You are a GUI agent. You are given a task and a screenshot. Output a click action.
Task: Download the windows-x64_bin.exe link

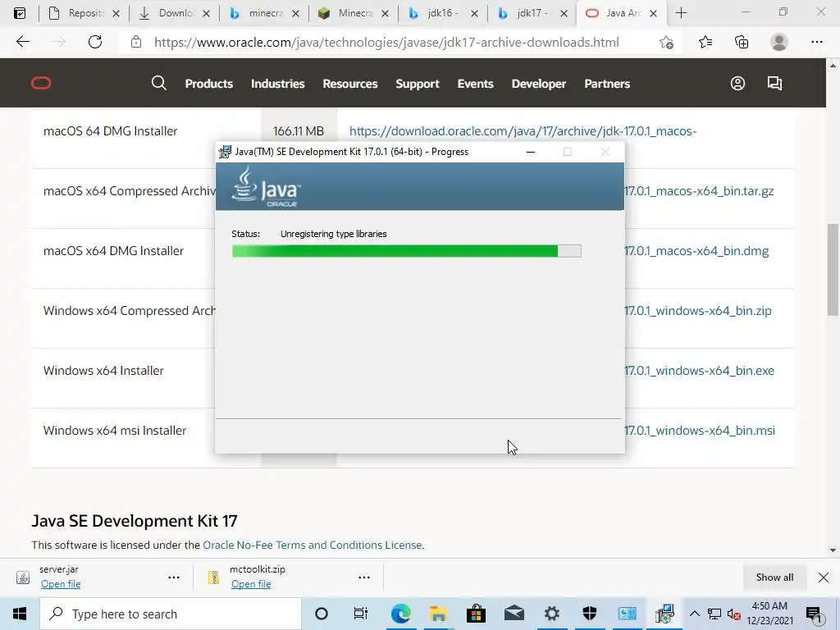699,371
